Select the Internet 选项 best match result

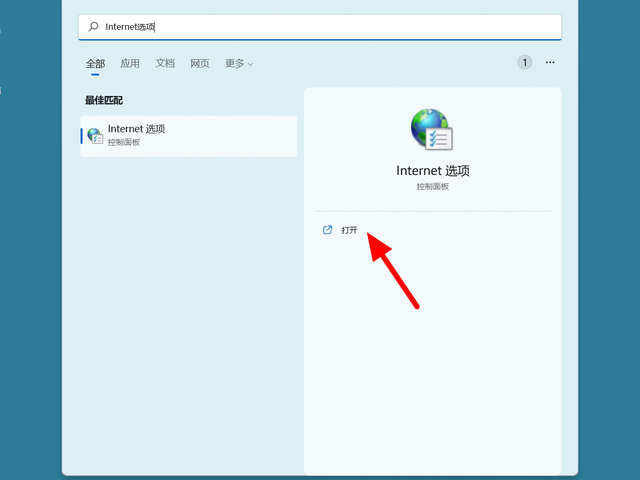click(189, 136)
